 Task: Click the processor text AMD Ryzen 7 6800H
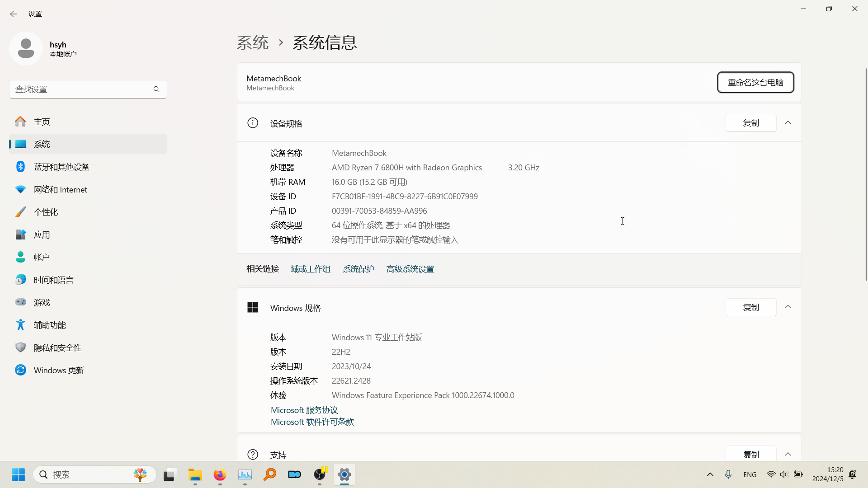(x=407, y=168)
